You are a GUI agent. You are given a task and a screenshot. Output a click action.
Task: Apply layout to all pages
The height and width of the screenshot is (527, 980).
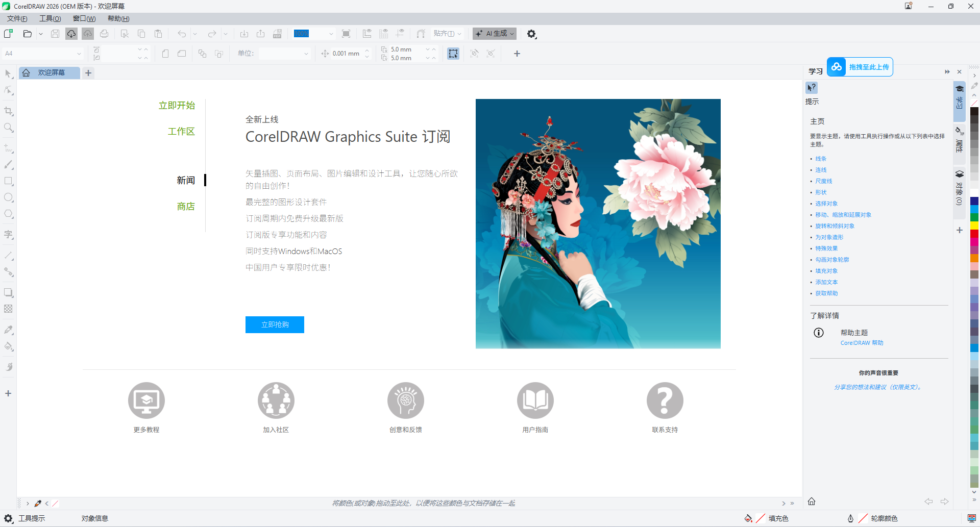202,54
